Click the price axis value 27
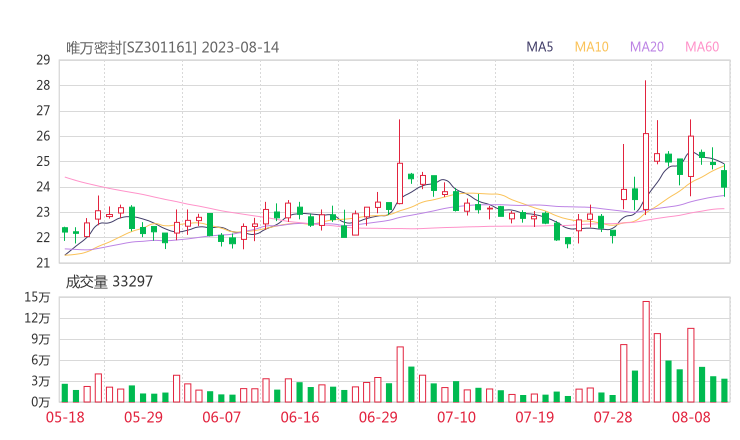The width and height of the screenshot is (740, 440). pyautogui.click(x=43, y=111)
